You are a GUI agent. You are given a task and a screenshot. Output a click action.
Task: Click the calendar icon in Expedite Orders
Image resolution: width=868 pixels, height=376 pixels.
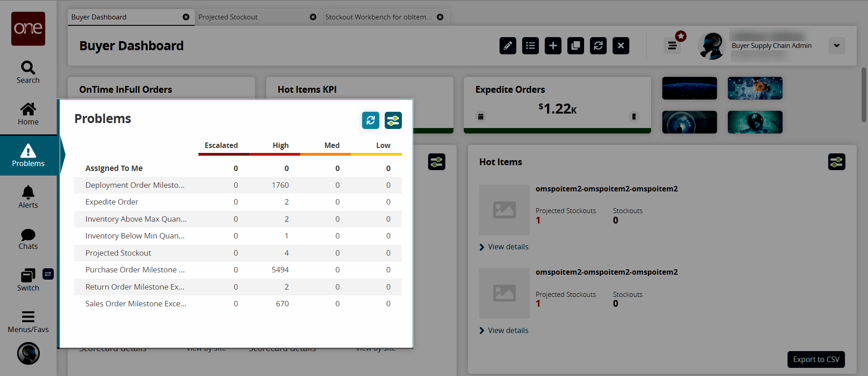(x=481, y=117)
